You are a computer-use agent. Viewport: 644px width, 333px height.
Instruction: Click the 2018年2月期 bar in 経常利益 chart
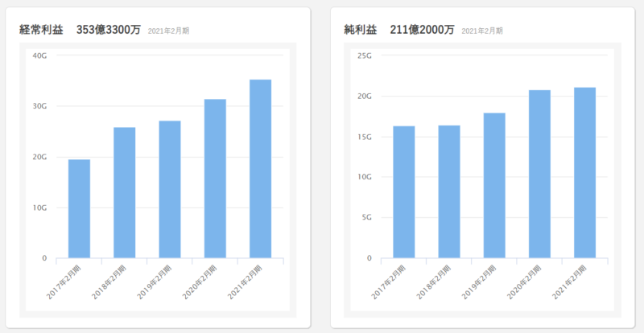click(125, 192)
